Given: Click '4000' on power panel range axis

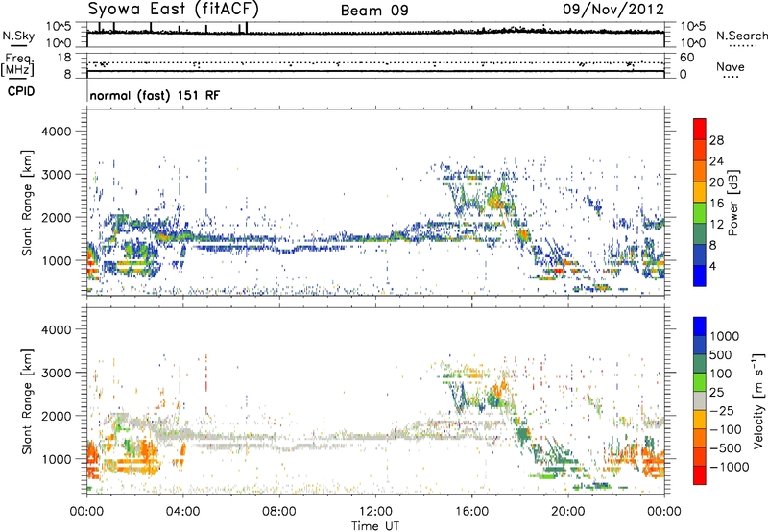Looking at the screenshot, I should click(x=57, y=132).
